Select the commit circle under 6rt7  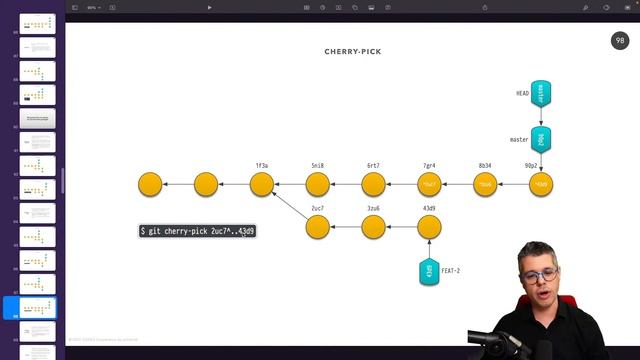point(373,184)
